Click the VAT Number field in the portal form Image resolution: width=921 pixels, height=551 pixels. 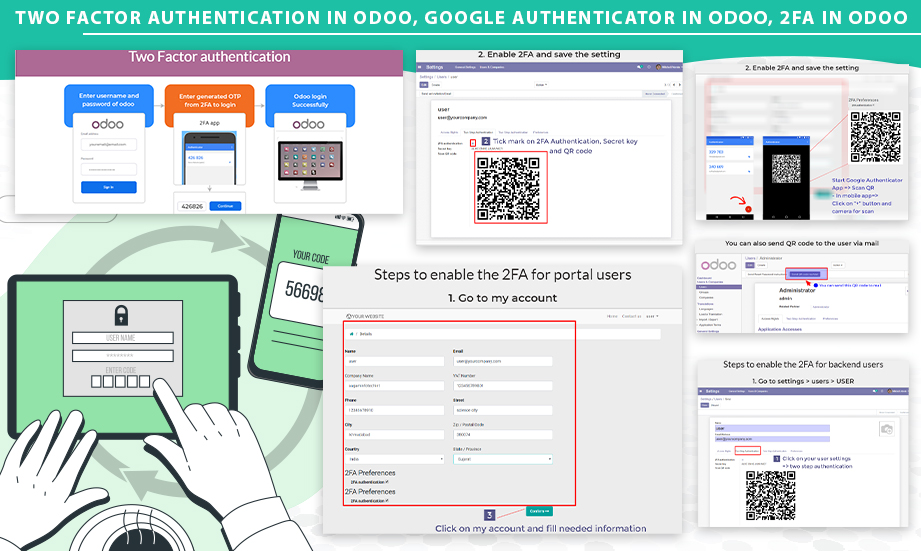(x=502, y=386)
